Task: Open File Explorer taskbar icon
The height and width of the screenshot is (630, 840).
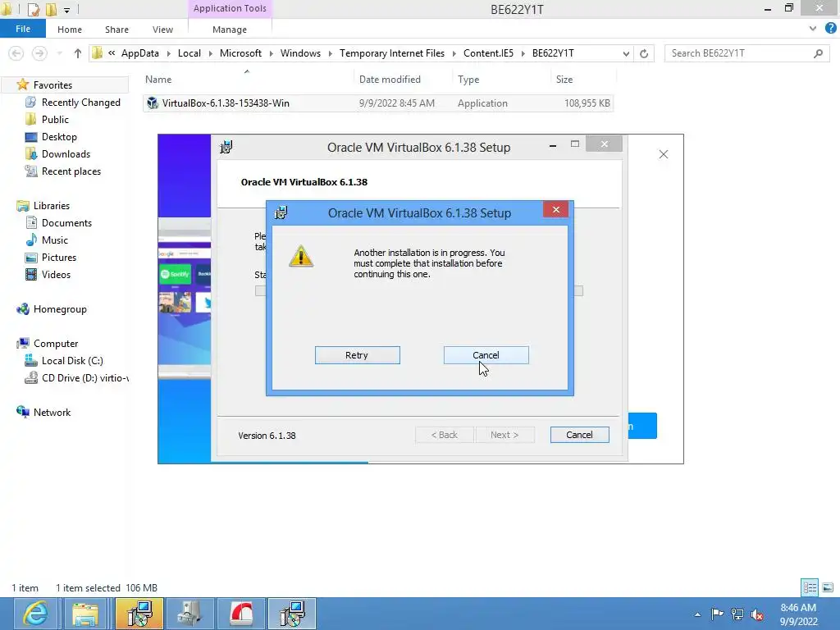Action: click(85, 614)
